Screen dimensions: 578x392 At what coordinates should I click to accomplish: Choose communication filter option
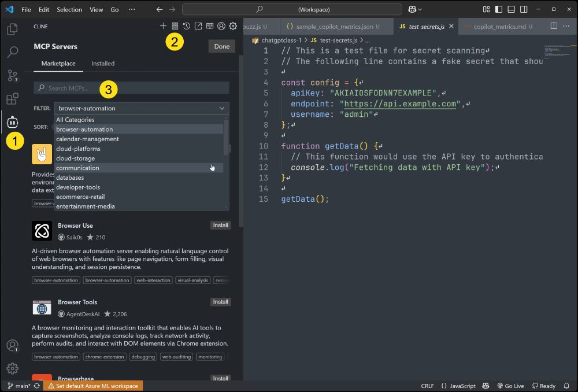coord(139,168)
